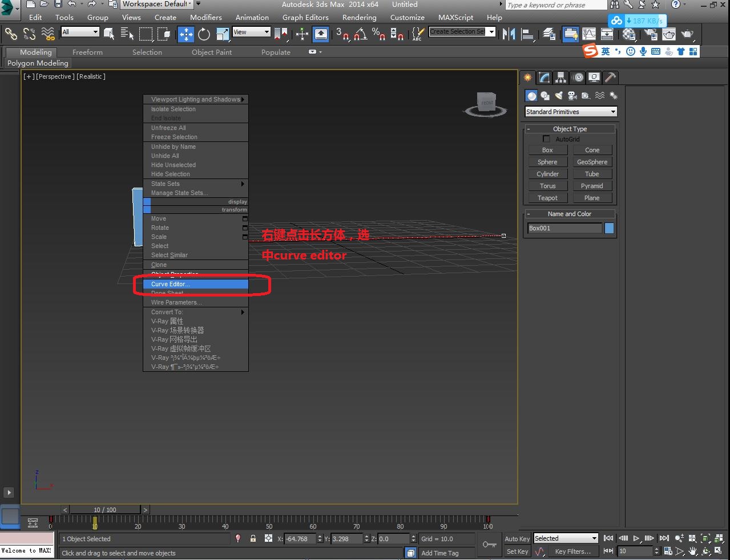Switch to the Hierarchy command panel tab
The height and width of the screenshot is (560, 730).
(561, 78)
